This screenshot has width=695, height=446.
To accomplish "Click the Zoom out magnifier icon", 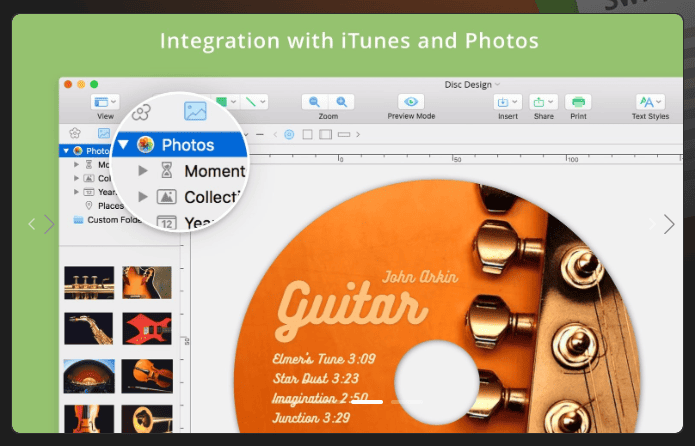I will tap(315, 102).
